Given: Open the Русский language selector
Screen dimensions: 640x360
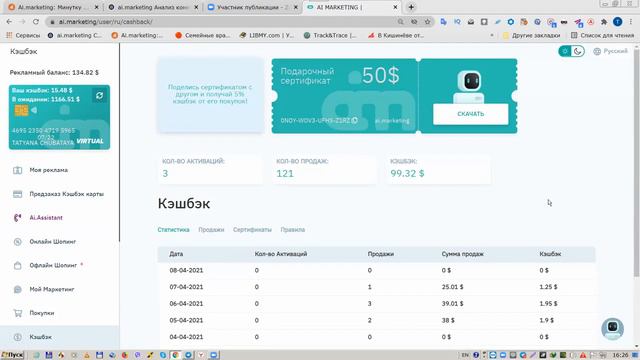Looking at the screenshot, I should tap(610, 51).
